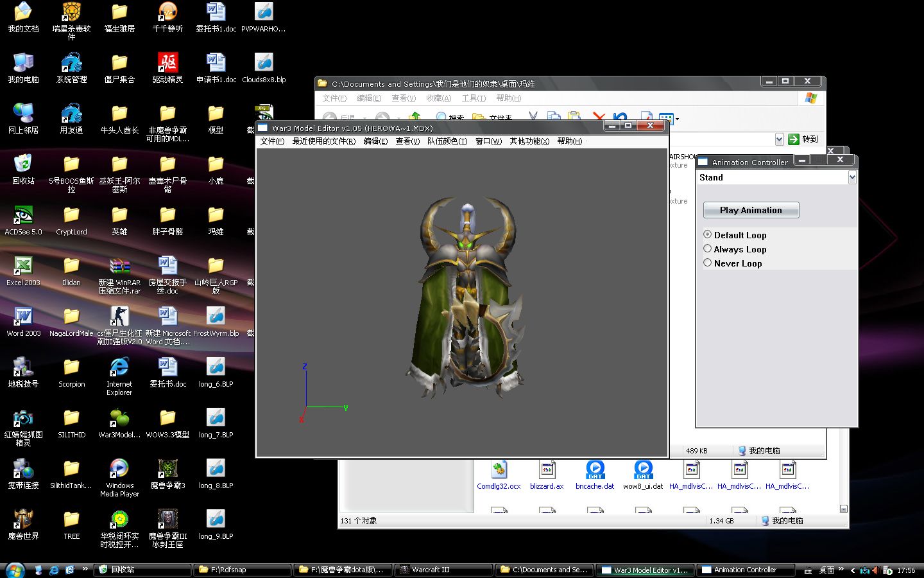Click the paste icon in Explorer toolbar
Image resolution: width=924 pixels, height=578 pixels.
coord(574,117)
